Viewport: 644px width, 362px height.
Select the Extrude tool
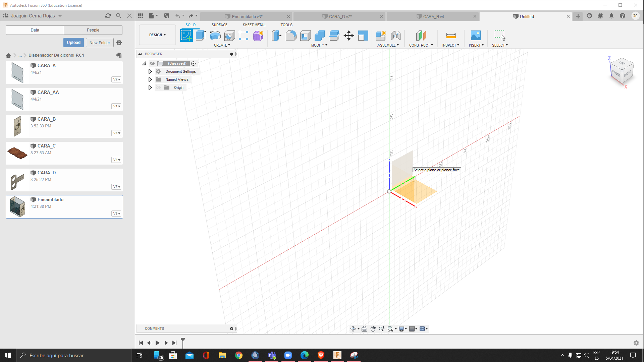201,35
